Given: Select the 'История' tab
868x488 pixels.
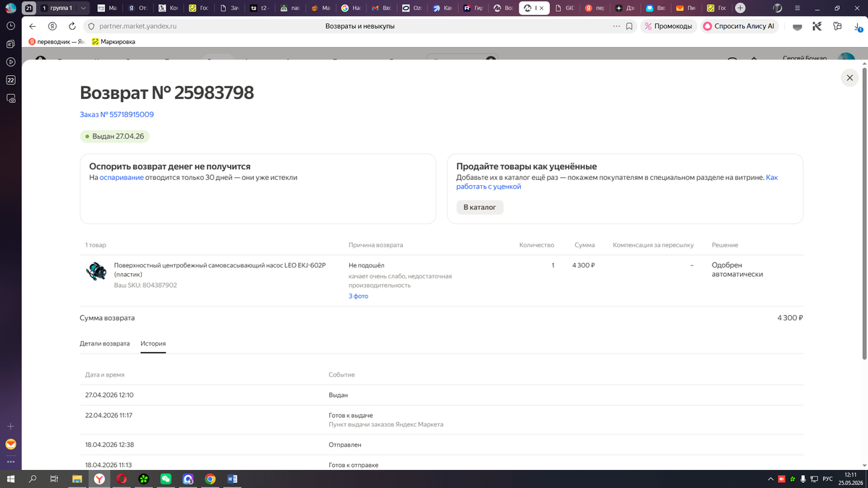Looking at the screenshot, I should pos(153,343).
